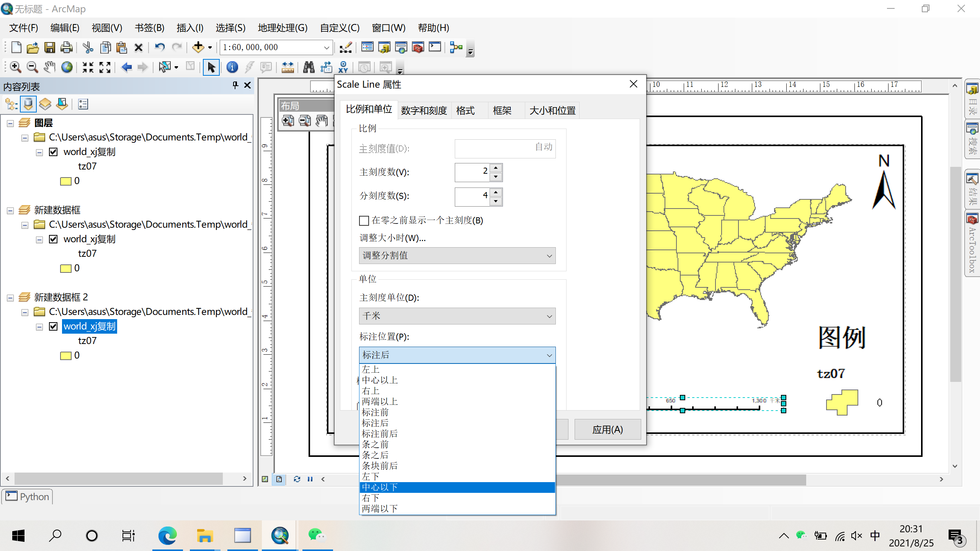
Task: Open 自定义(C) menu
Action: click(340, 28)
